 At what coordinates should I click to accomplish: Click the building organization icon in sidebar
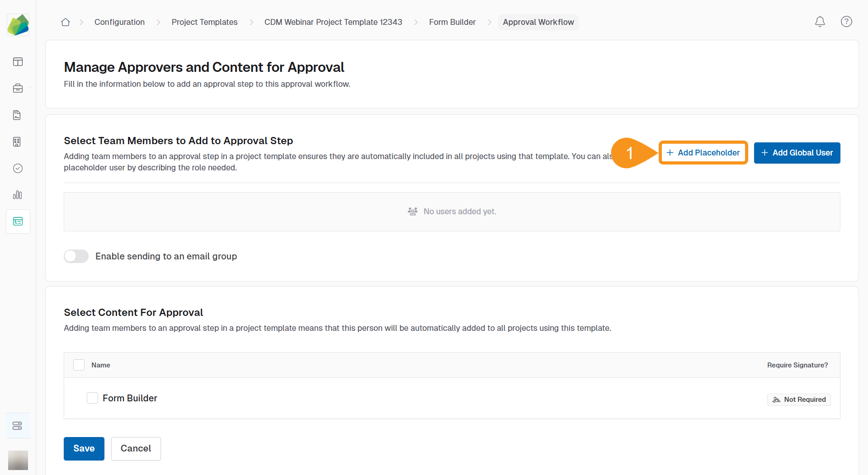pyautogui.click(x=17, y=141)
